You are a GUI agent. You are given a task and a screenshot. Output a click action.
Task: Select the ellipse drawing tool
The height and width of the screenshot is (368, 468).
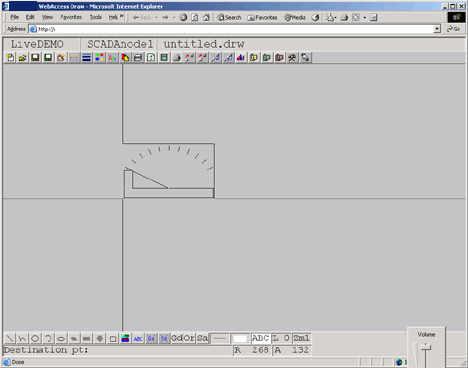61,339
